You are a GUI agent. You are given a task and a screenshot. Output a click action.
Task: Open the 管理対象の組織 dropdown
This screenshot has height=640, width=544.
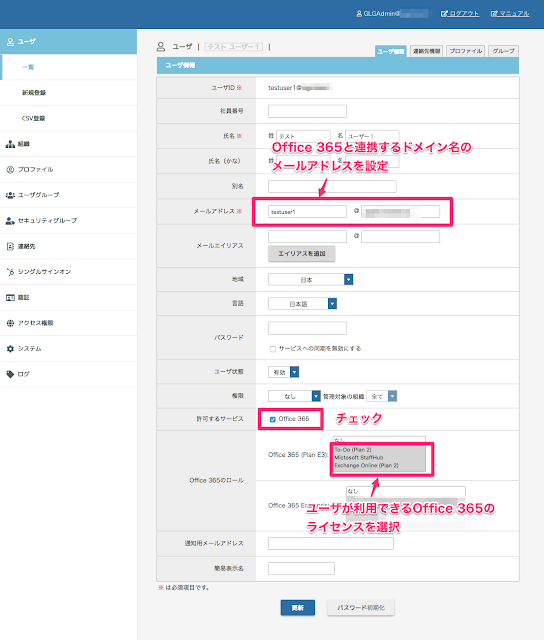pos(382,396)
